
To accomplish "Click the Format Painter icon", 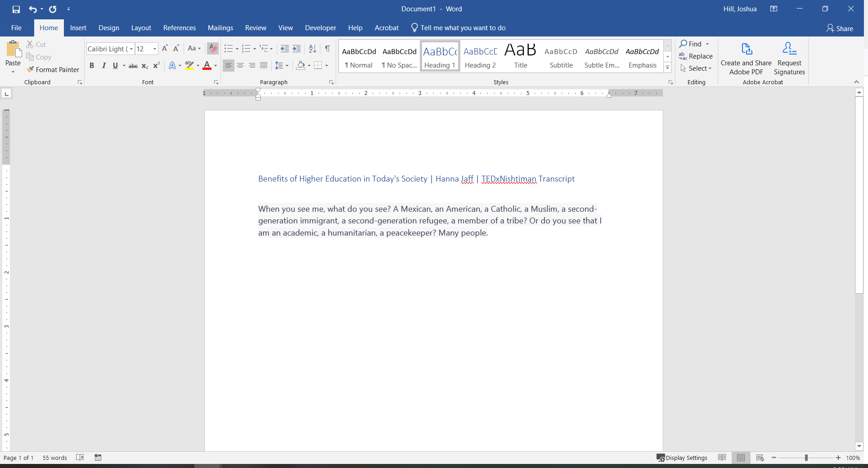I will [30, 69].
